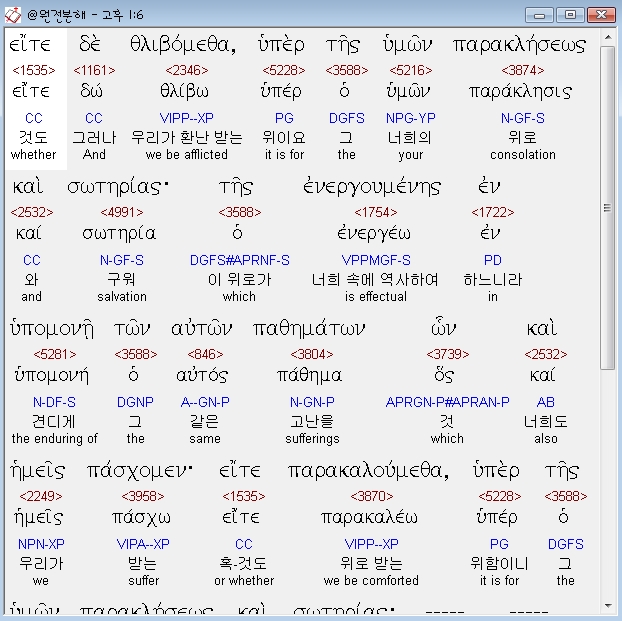Click the Greek word ὑπομονῇ

pos(52,329)
